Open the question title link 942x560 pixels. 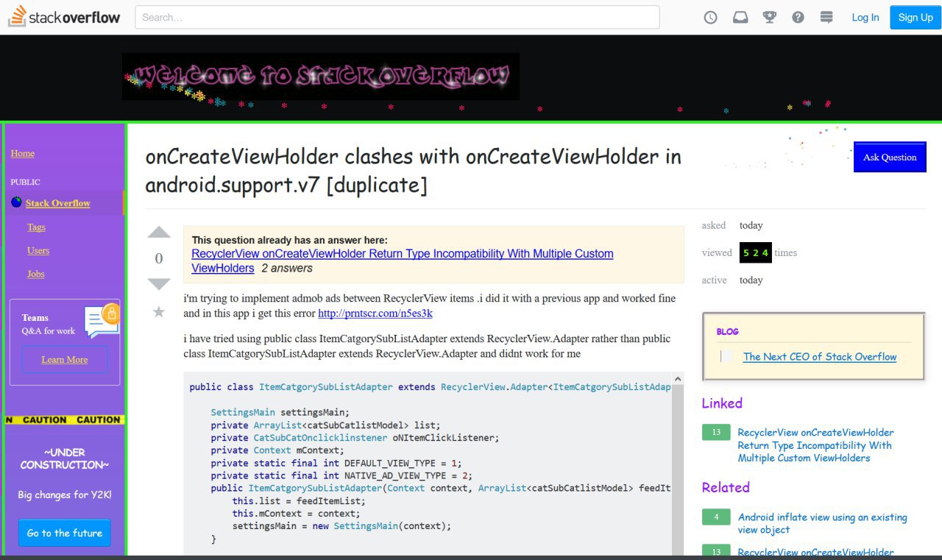point(414,170)
